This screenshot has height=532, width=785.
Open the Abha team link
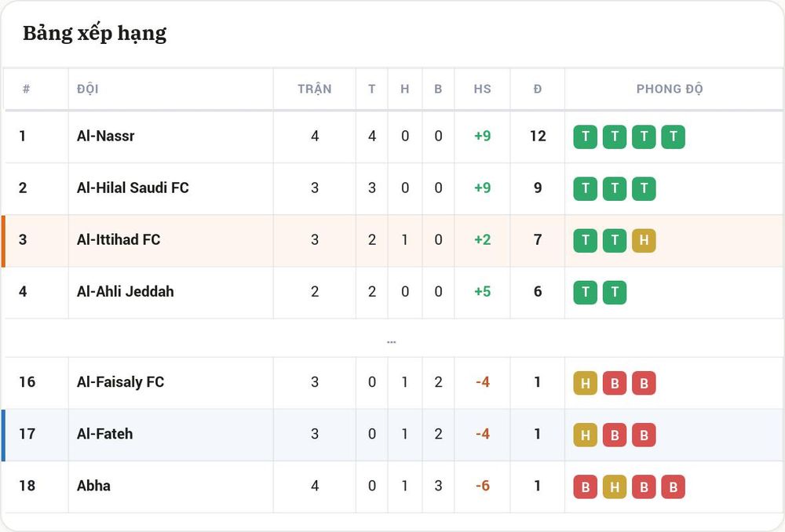[93, 486]
